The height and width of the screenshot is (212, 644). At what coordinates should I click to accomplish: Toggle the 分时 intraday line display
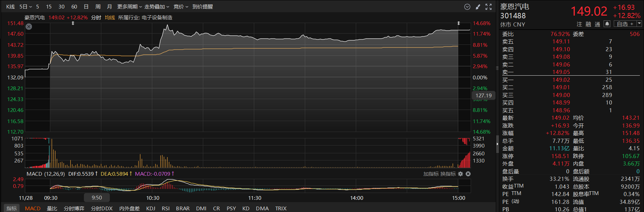pos(96,17)
